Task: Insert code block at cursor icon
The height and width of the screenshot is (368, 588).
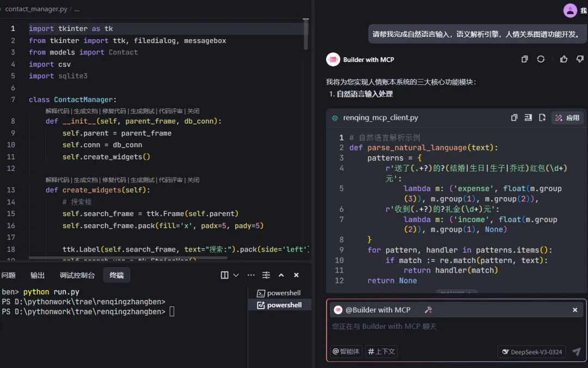Action: (528, 118)
